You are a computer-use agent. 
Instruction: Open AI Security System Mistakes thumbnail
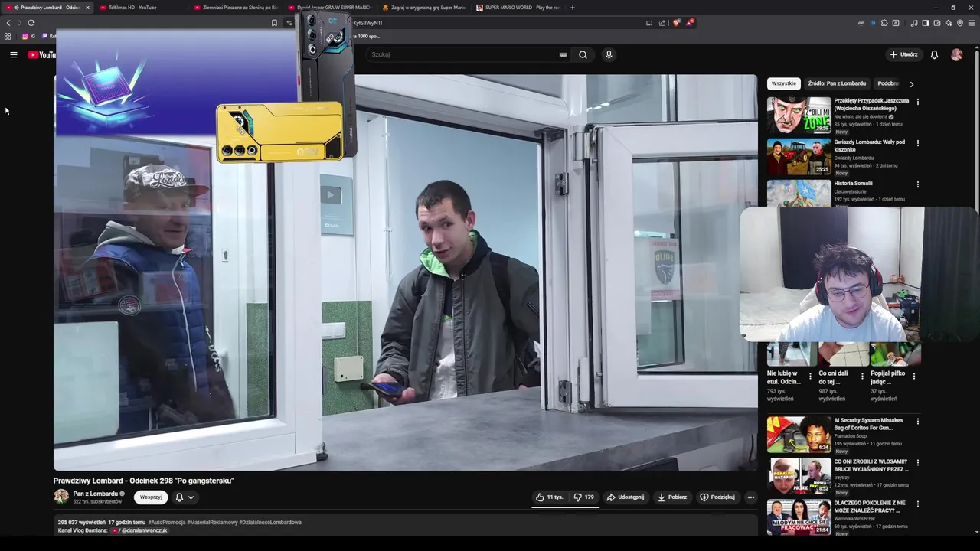click(799, 434)
